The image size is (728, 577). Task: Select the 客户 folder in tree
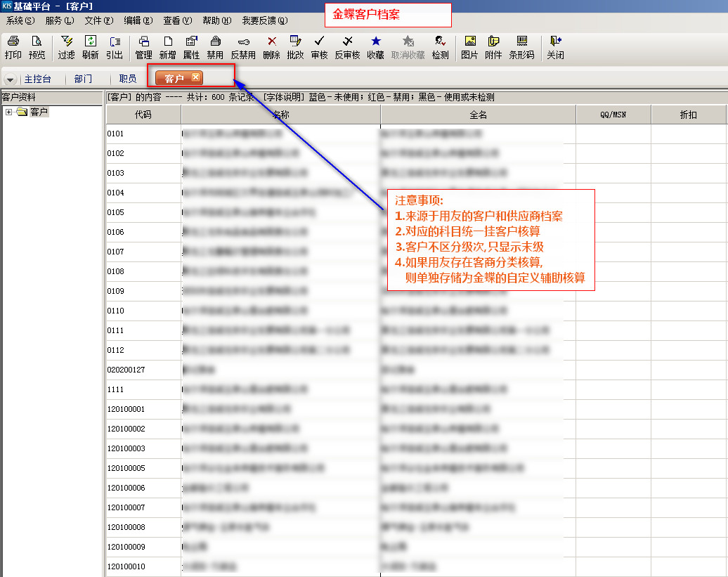39,112
